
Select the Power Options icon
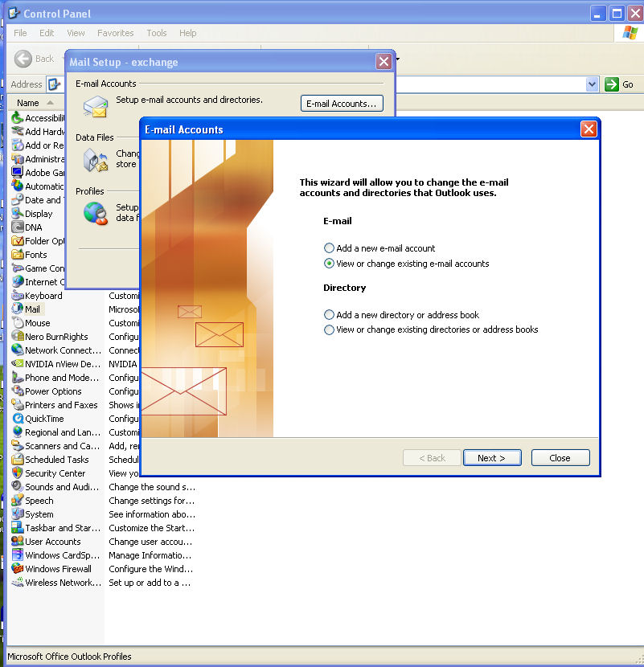(x=18, y=391)
